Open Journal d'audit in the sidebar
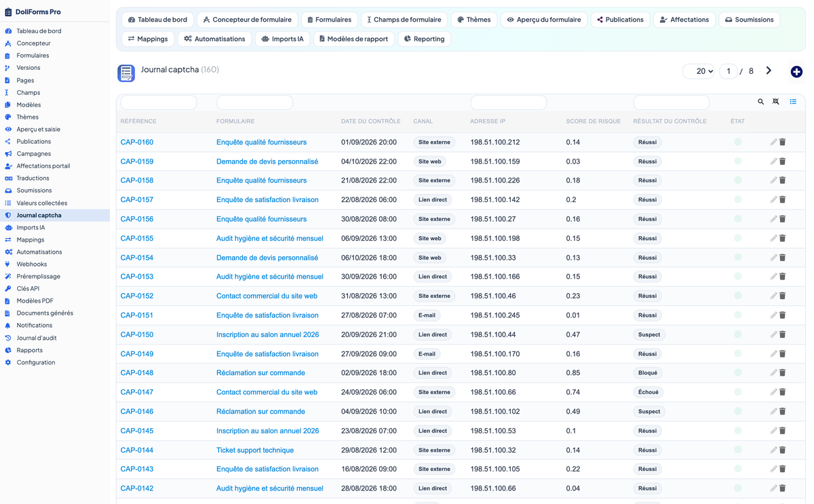The height and width of the screenshot is (504, 814). tap(37, 338)
